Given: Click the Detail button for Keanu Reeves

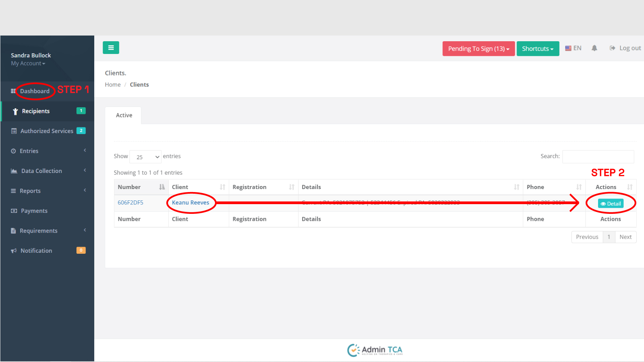Looking at the screenshot, I should point(610,203).
